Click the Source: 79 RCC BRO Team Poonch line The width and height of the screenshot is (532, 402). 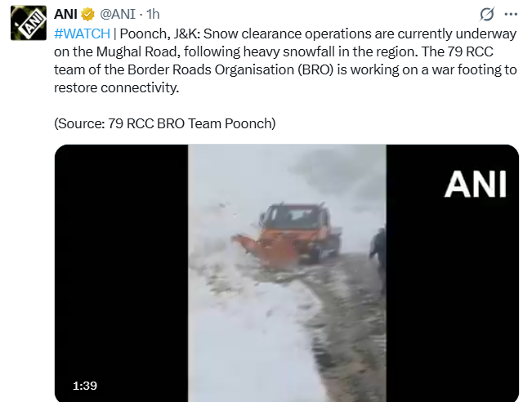click(x=165, y=123)
